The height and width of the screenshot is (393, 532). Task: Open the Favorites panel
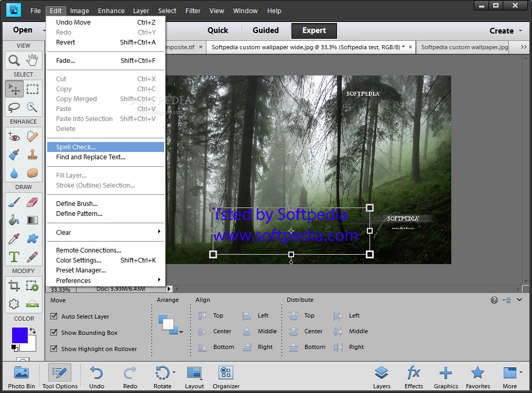(x=477, y=377)
